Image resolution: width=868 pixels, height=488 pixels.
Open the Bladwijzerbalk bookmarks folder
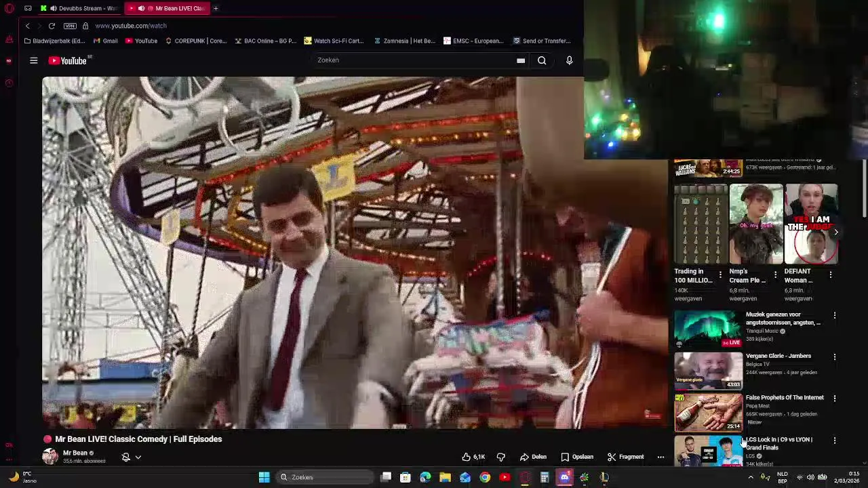[54, 41]
